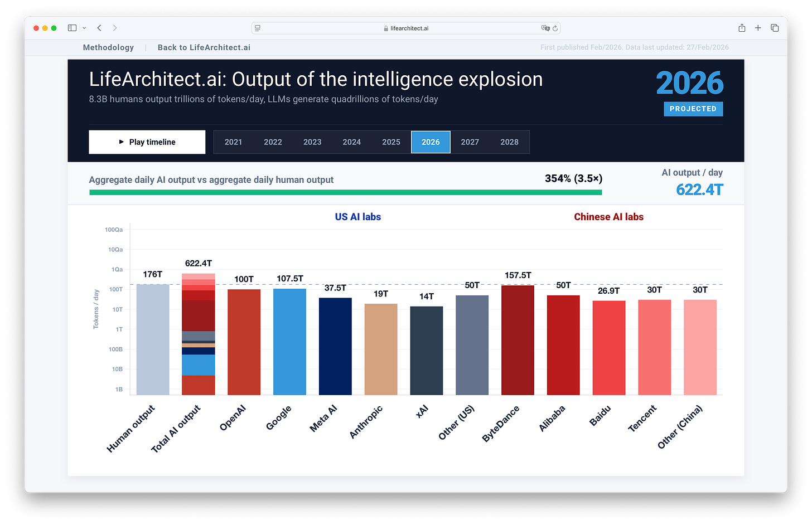
Task: Click the Human output bar
Action: tap(153, 339)
